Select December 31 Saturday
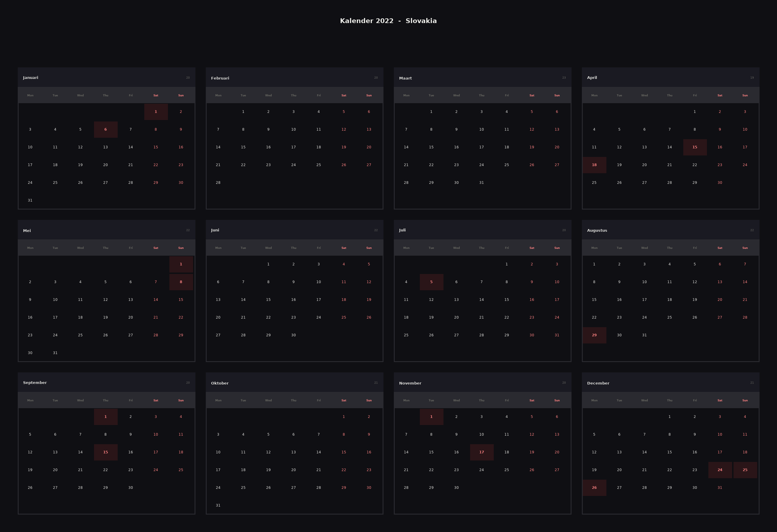Screen dimensions: 777x532 pyautogui.click(x=720, y=487)
